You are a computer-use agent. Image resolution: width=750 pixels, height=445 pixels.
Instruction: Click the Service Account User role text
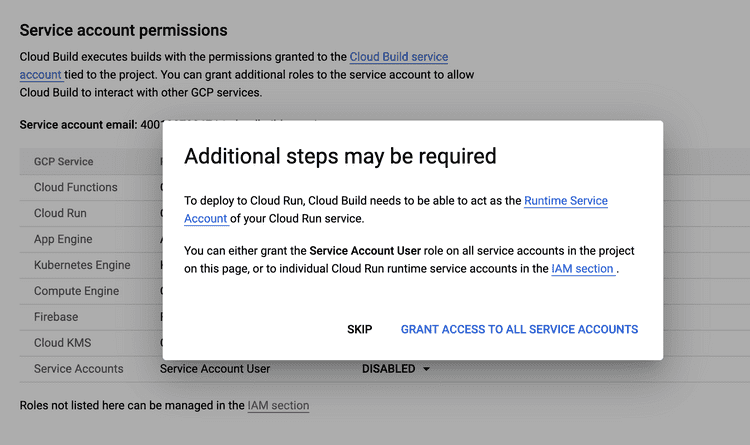click(215, 369)
